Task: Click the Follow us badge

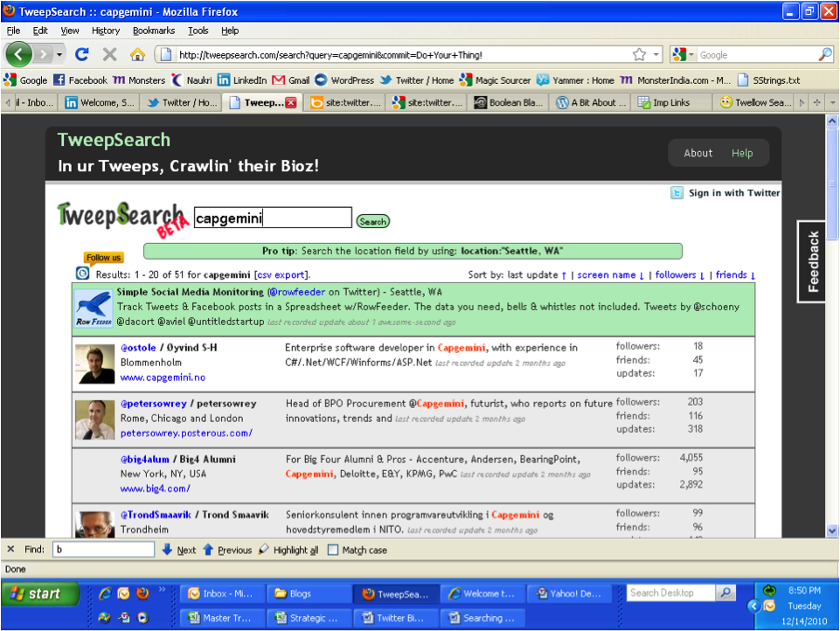Action: (103, 258)
